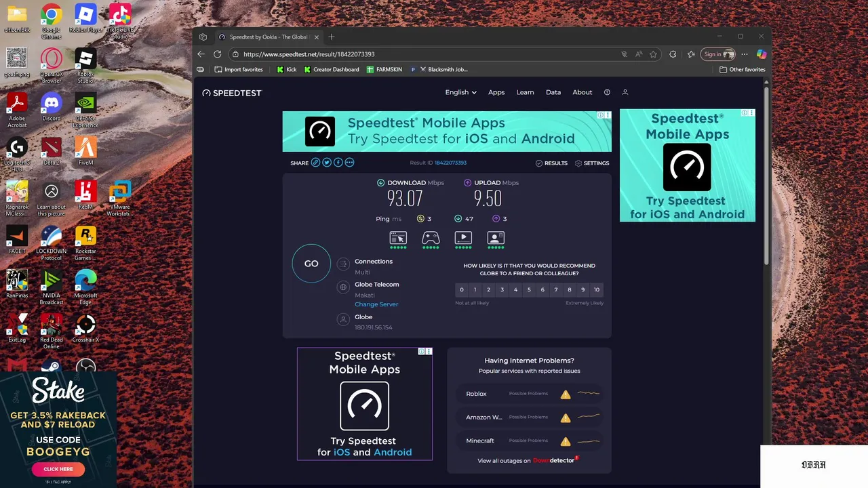The image size is (868, 488).
Task: Open FARMSKIN bookmark
Action: click(x=384, y=69)
